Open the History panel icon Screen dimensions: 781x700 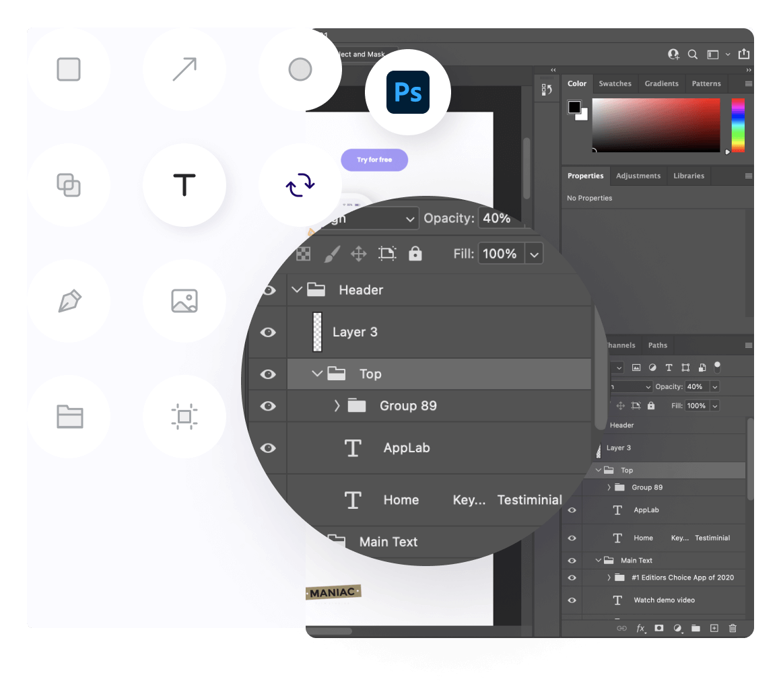tap(547, 90)
